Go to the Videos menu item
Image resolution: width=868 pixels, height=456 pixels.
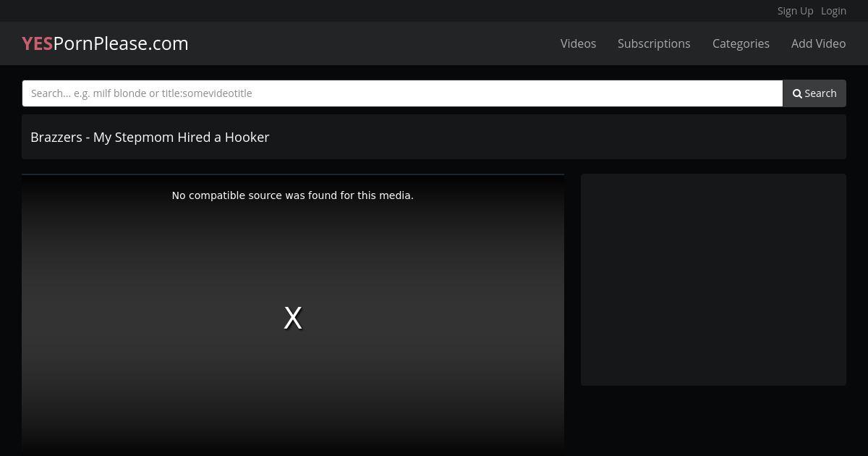coord(578,43)
